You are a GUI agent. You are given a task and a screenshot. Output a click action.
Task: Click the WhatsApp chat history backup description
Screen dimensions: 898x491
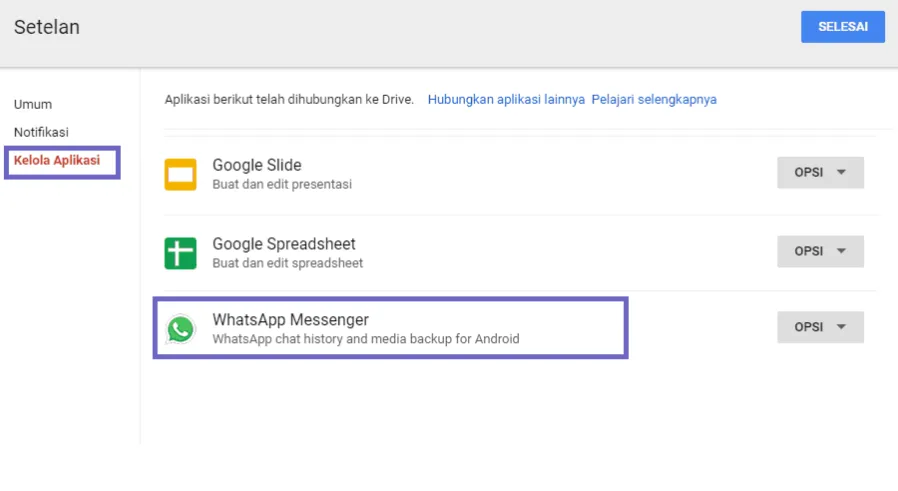click(x=366, y=339)
